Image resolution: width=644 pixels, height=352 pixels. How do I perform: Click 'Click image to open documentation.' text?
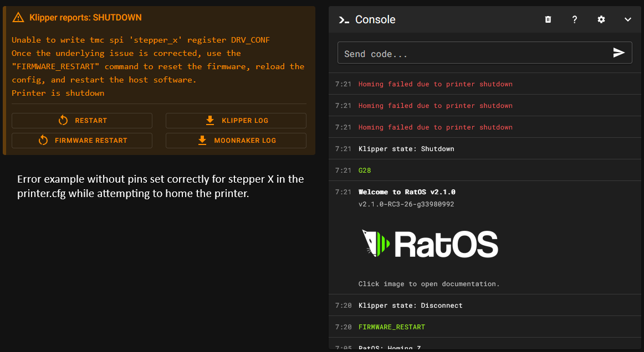click(x=429, y=284)
